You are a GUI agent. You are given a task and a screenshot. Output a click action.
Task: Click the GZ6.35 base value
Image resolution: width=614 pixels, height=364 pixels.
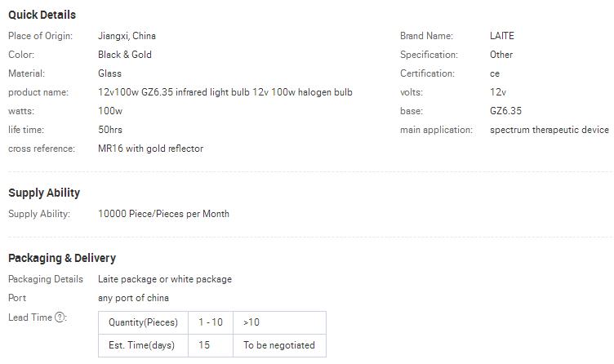(505, 111)
